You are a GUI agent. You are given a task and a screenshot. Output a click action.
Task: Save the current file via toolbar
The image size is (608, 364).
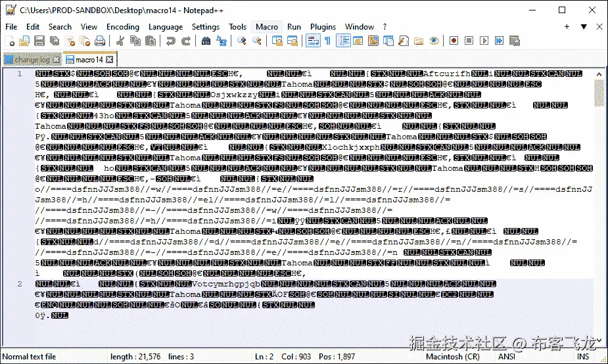(x=39, y=41)
